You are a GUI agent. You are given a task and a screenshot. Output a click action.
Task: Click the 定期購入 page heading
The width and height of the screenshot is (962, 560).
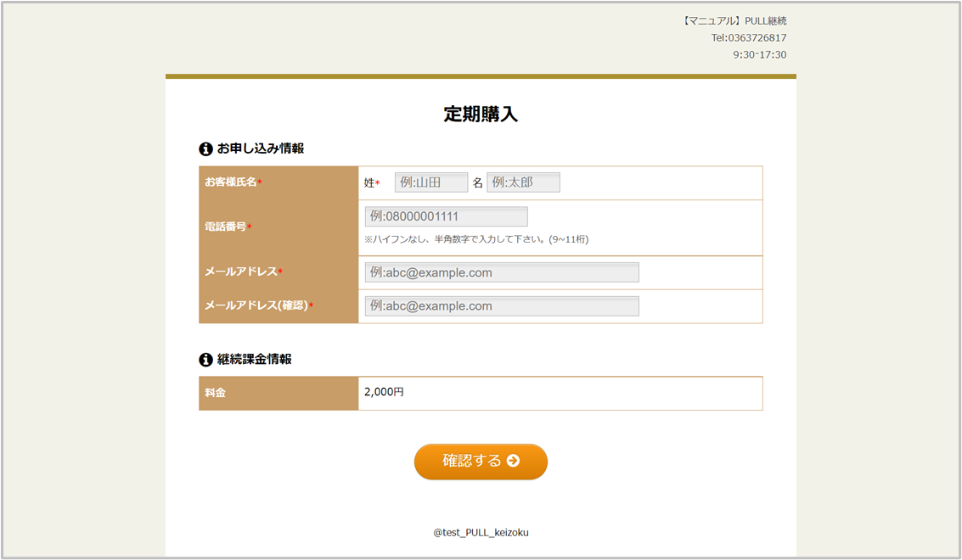click(x=481, y=115)
